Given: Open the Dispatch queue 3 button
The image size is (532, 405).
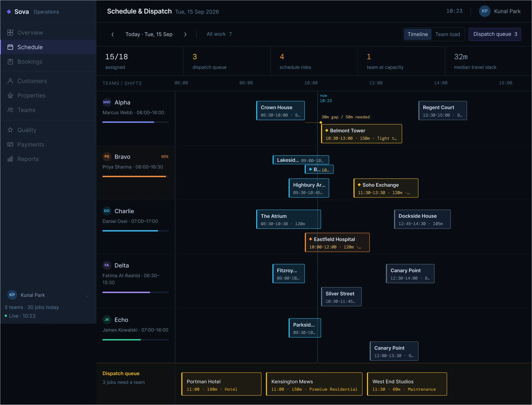Looking at the screenshot, I should (x=495, y=34).
